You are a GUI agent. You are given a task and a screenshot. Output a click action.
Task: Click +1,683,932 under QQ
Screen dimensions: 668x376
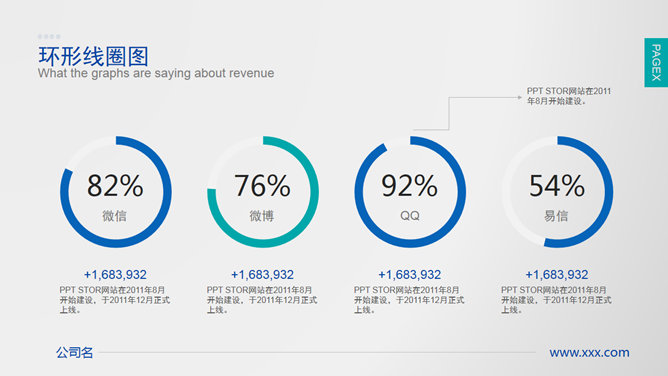tap(409, 275)
